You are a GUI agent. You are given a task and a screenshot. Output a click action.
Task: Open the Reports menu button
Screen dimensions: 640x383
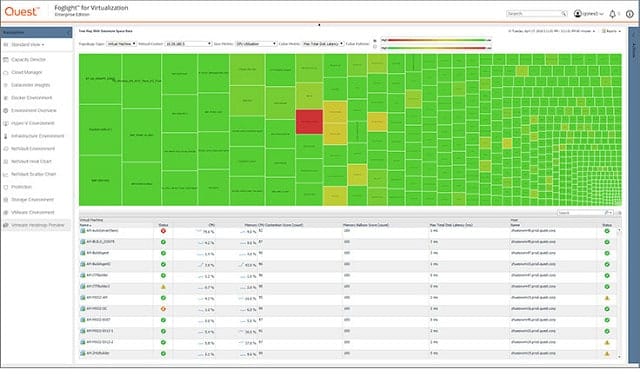[x=611, y=31]
